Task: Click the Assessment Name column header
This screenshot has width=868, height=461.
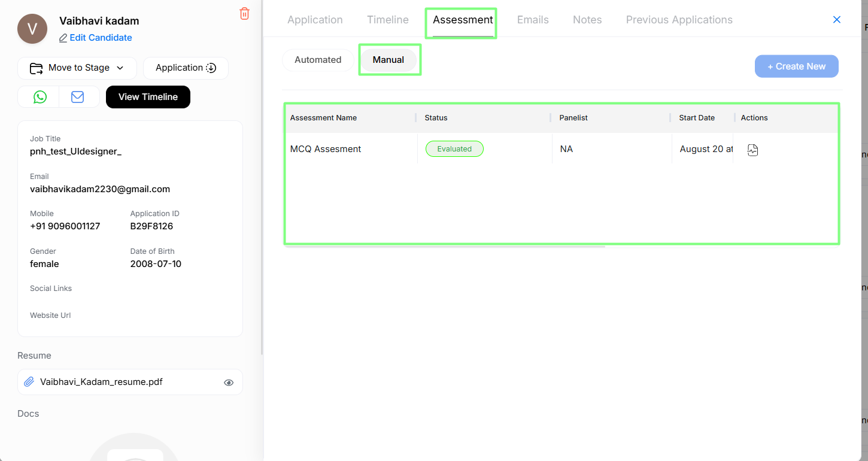Action: pos(323,118)
